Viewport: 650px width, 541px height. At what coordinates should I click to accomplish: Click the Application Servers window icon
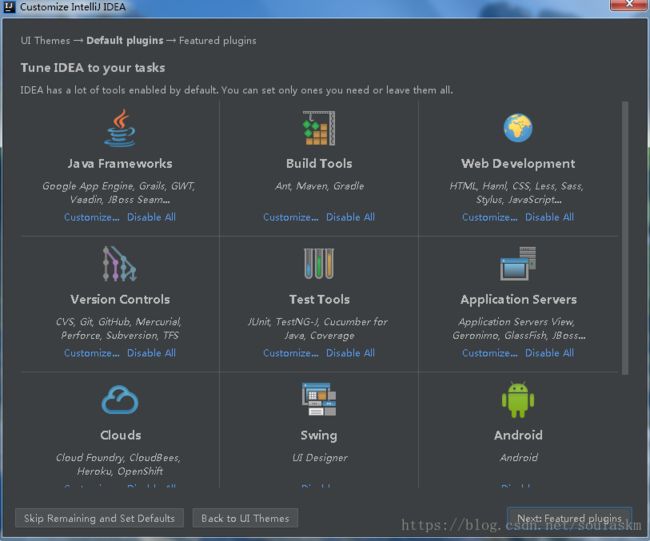point(518,264)
